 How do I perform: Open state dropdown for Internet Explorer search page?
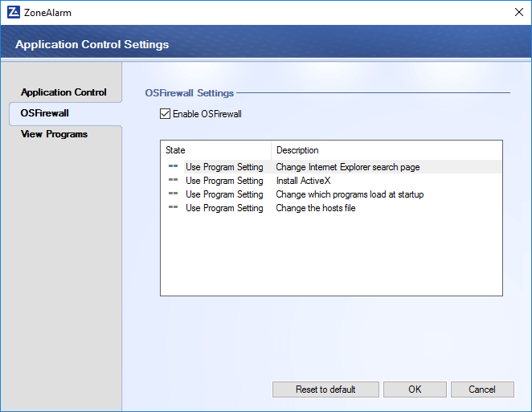(224, 167)
